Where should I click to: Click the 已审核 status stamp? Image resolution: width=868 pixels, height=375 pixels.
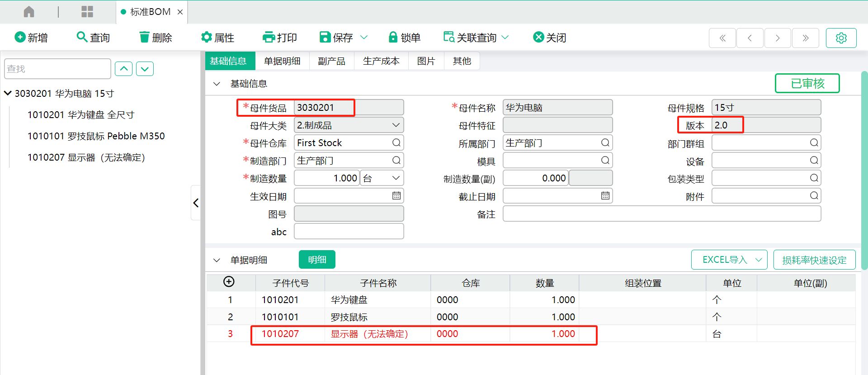[807, 83]
